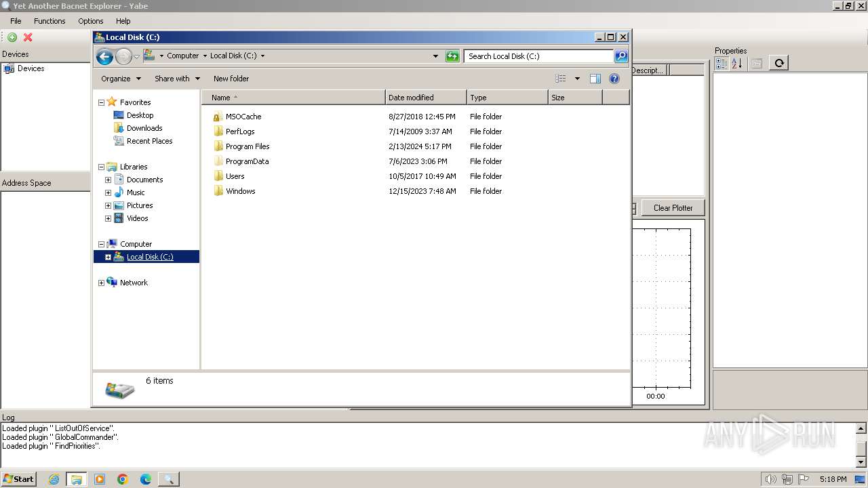Open the Options menu
This screenshot has width=868, height=488.
click(91, 21)
